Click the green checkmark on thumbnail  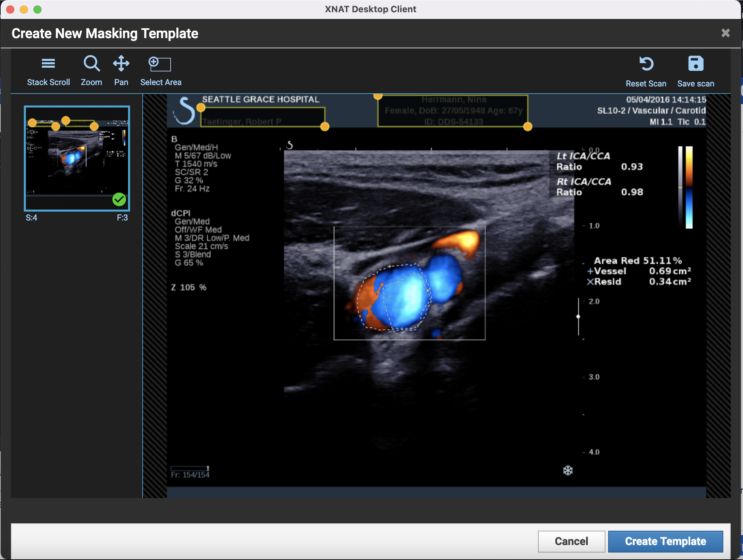click(x=119, y=200)
